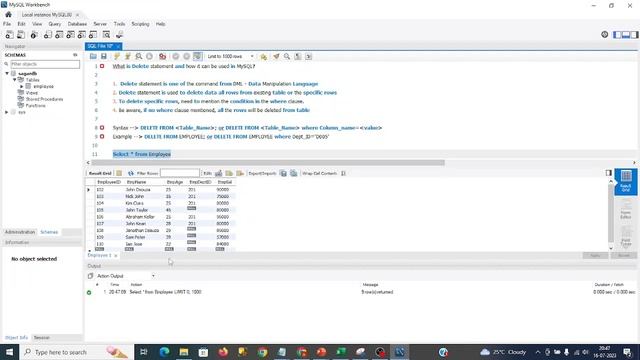The width and height of the screenshot is (640, 360).
Task: Open a script file in the editor
Action: tap(93, 56)
